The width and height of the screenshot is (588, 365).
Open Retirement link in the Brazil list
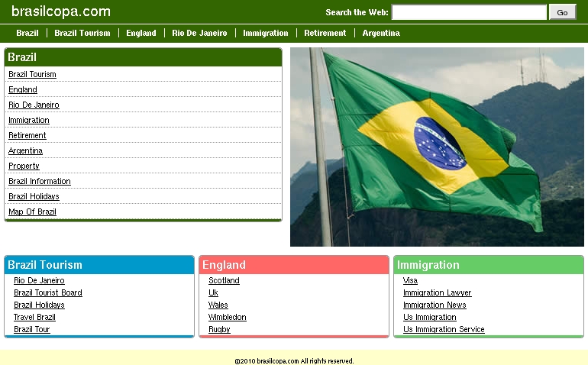click(x=27, y=135)
